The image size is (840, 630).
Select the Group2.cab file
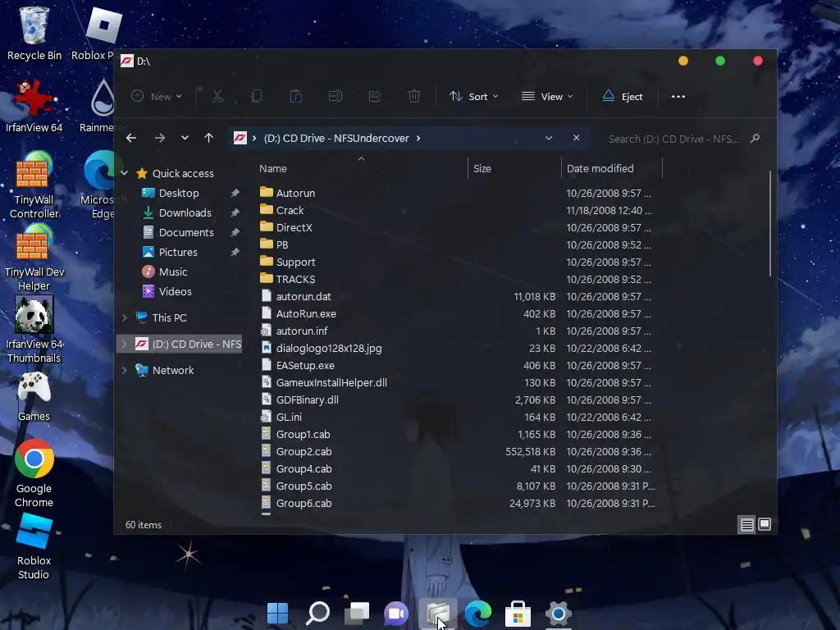coord(304,452)
